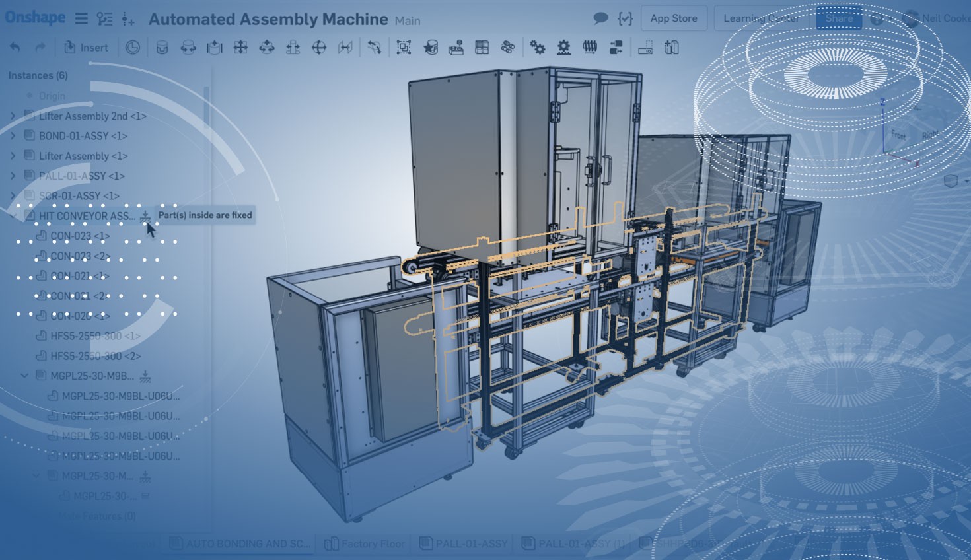Expand SCR-01-ASSY <1> tree node
The image size is (971, 560).
pos(13,196)
